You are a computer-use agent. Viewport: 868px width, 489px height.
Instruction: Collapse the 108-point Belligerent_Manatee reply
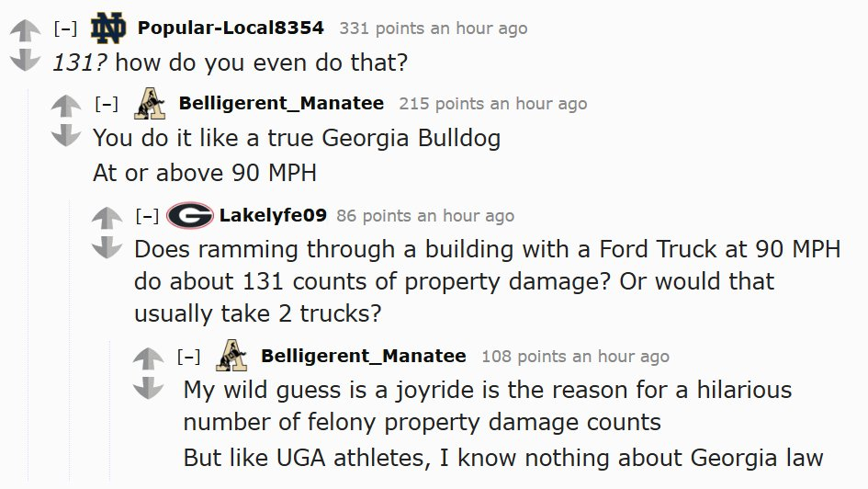tap(188, 357)
